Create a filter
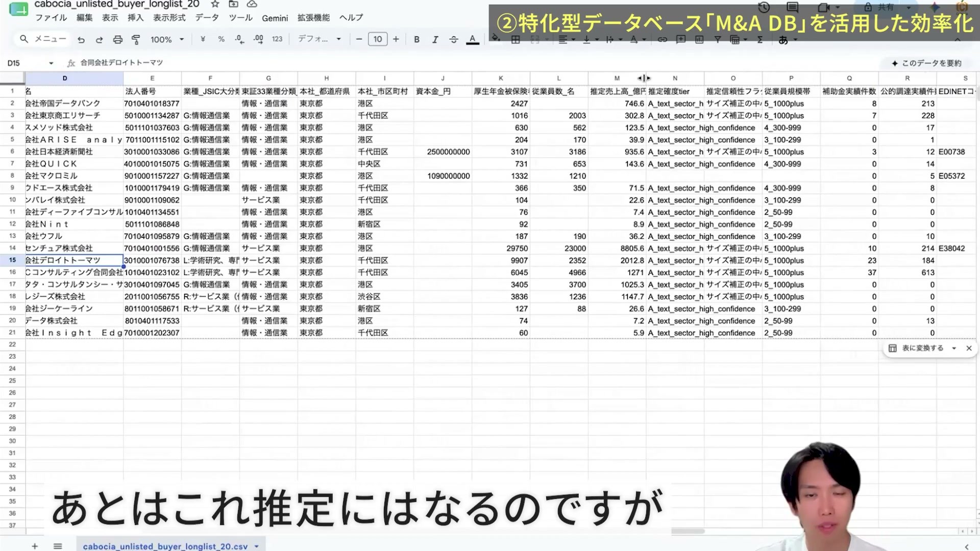 point(718,39)
